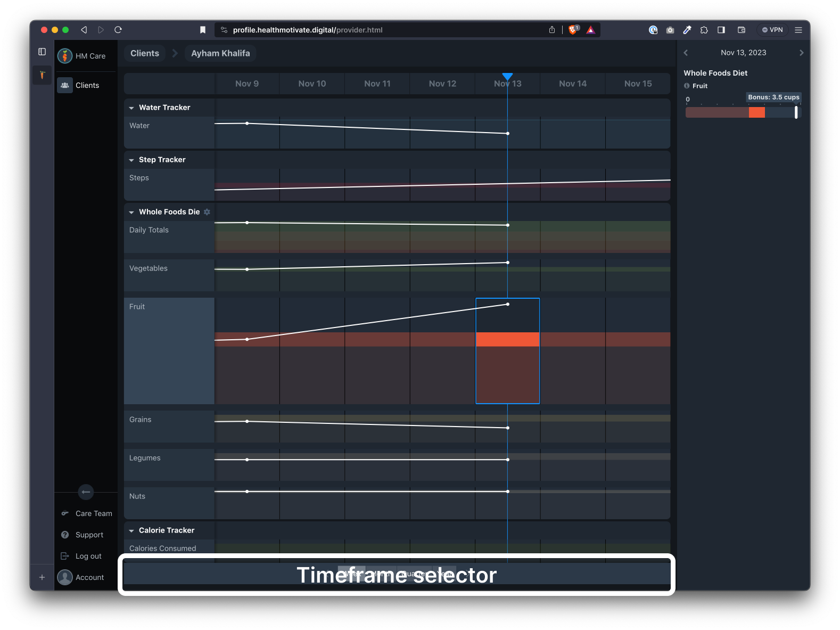Select the carrot tab in vertical tabs
The image size is (840, 630).
(42, 75)
